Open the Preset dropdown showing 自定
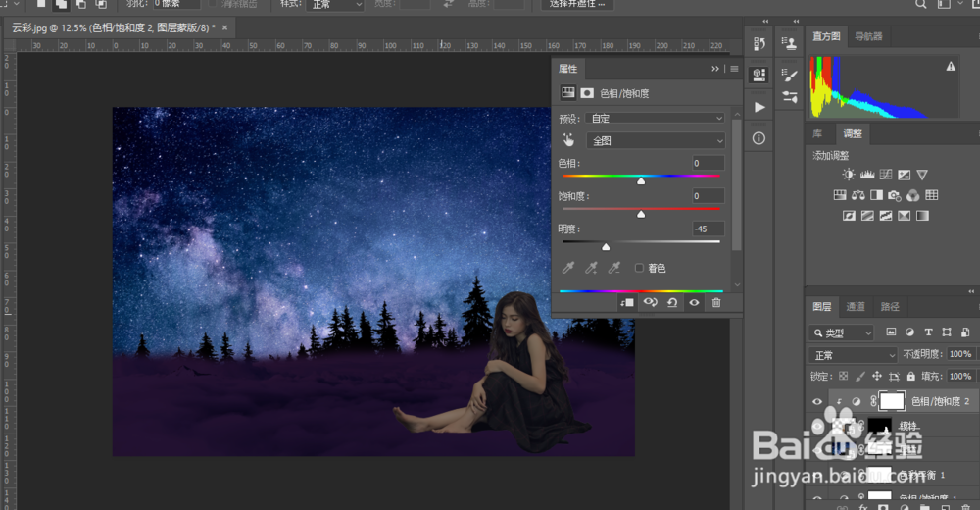 click(655, 119)
